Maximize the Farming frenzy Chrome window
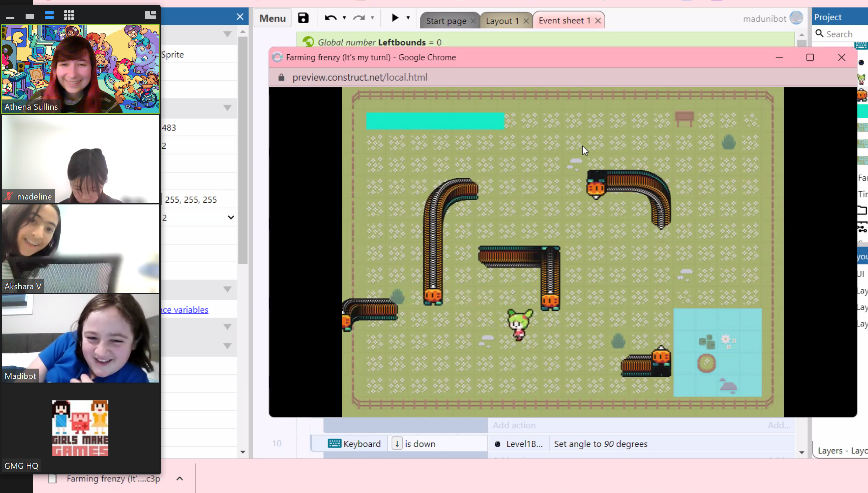The height and width of the screenshot is (493, 868). coord(810,58)
